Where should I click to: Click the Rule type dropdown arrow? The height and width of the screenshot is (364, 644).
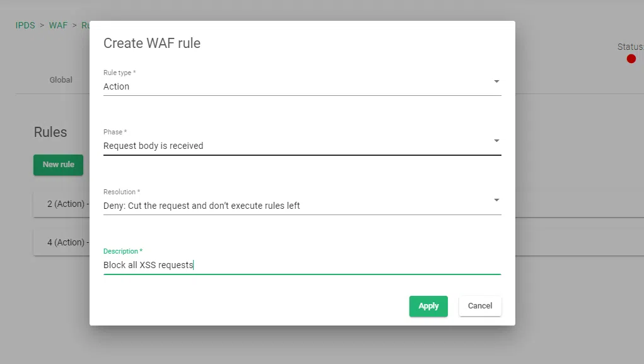496,81
